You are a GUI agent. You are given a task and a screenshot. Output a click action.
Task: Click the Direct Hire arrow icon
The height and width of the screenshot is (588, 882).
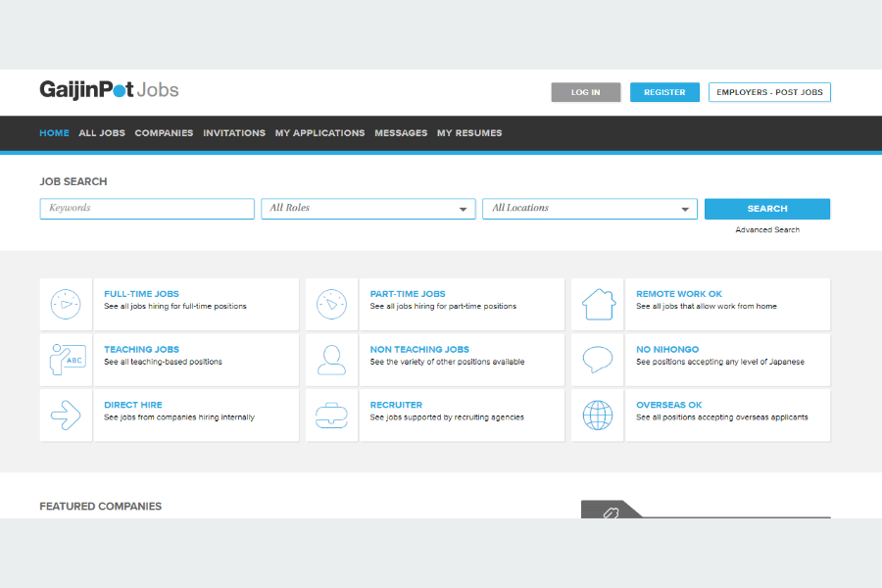66,416
